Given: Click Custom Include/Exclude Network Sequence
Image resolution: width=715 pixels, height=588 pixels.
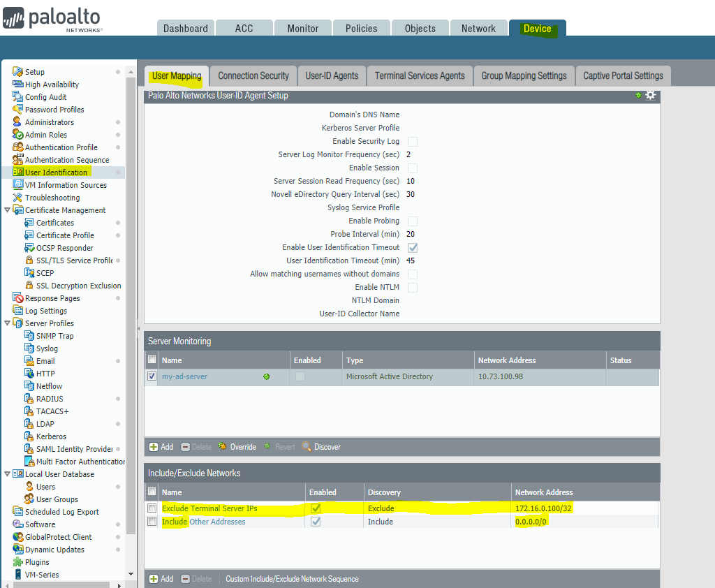Looking at the screenshot, I should pyautogui.click(x=292, y=579).
